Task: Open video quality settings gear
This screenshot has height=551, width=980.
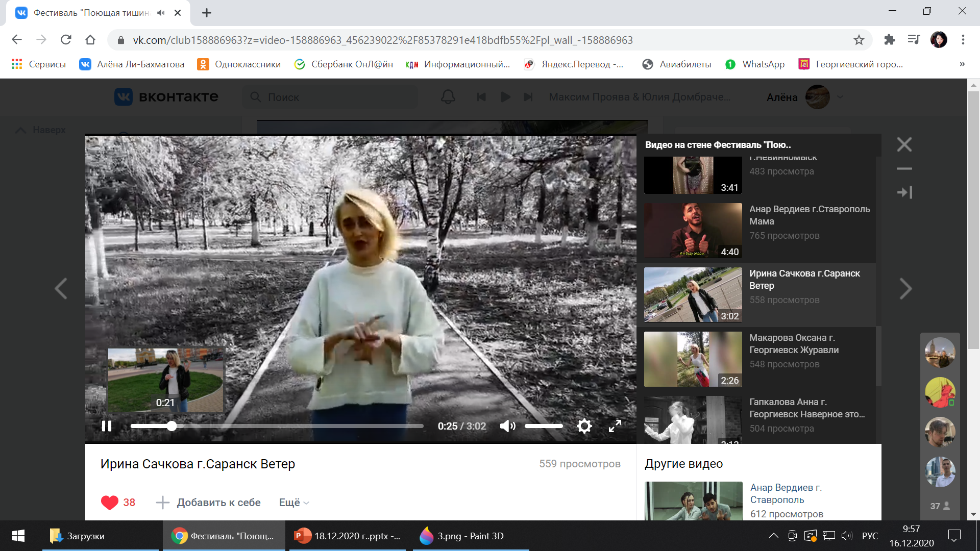Action: (x=584, y=426)
